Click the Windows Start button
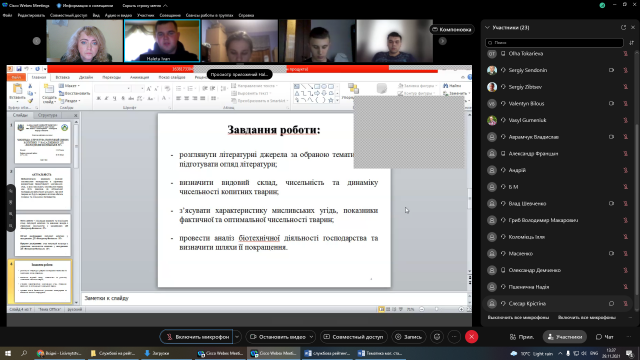The width and height of the screenshot is (640, 360). 8,353
